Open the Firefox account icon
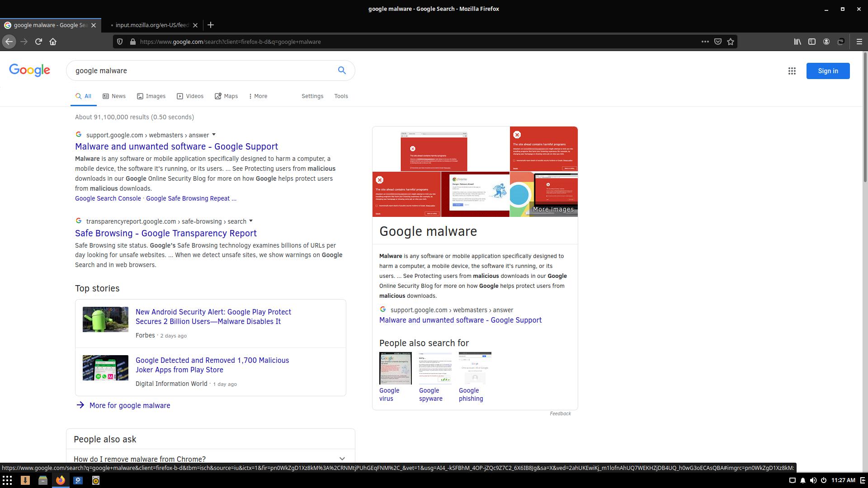Image resolution: width=868 pixels, height=488 pixels. [x=826, y=42]
